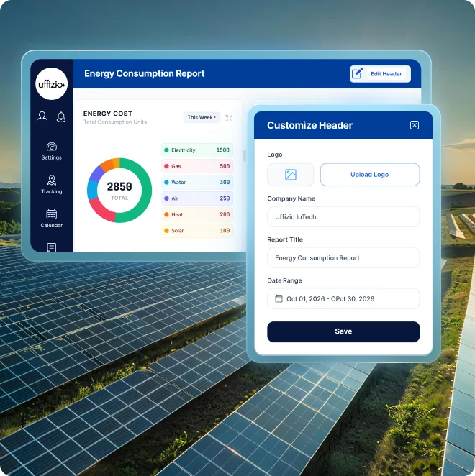
Task: Expand the Energy Cost card with the fullscreen icon
Action: point(229,118)
